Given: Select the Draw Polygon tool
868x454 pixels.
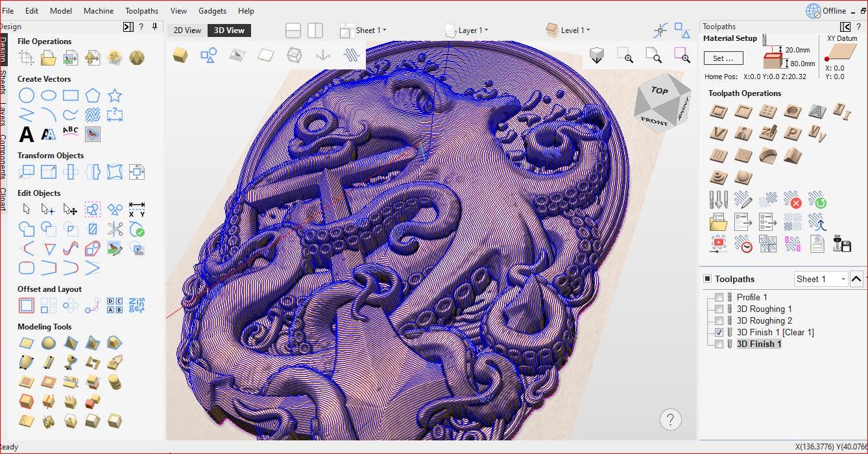Looking at the screenshot, I should (x=93, y=96).
